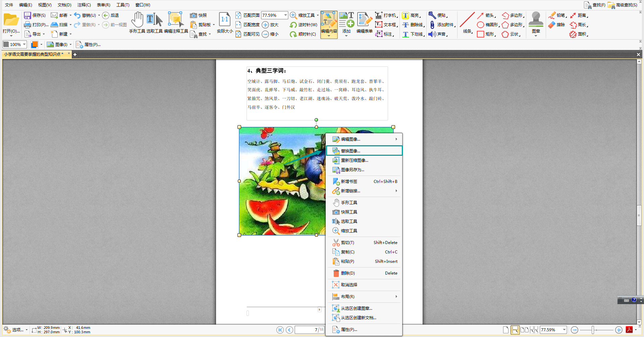Click the page number input field

click(309, 330)
